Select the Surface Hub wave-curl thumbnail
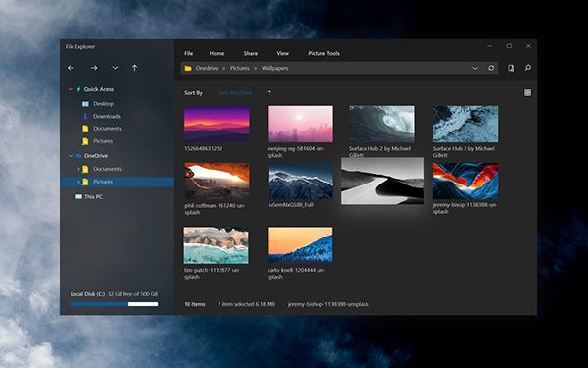Image resolution: width=588 pixels, height=368 pixels. click(381, 124)
